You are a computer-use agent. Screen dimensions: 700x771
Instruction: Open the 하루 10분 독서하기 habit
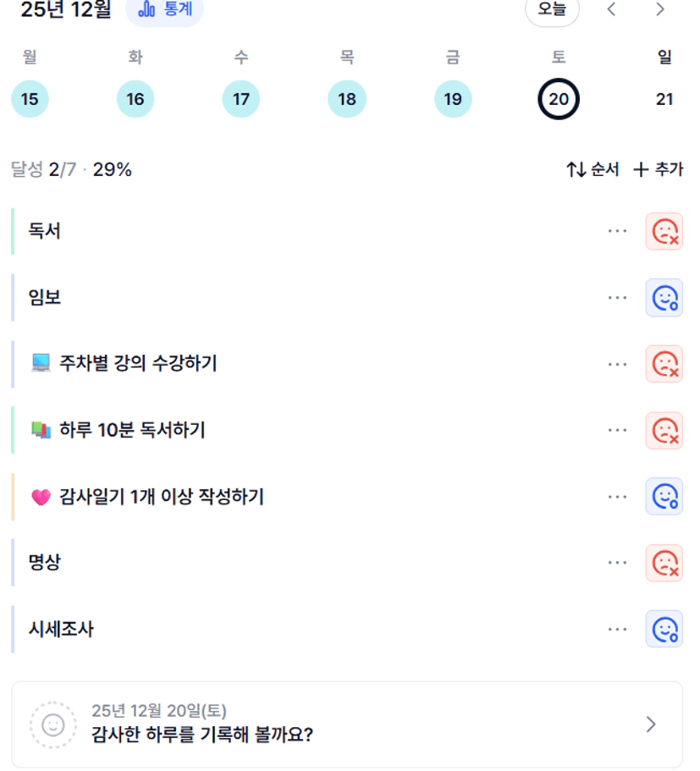132,430
